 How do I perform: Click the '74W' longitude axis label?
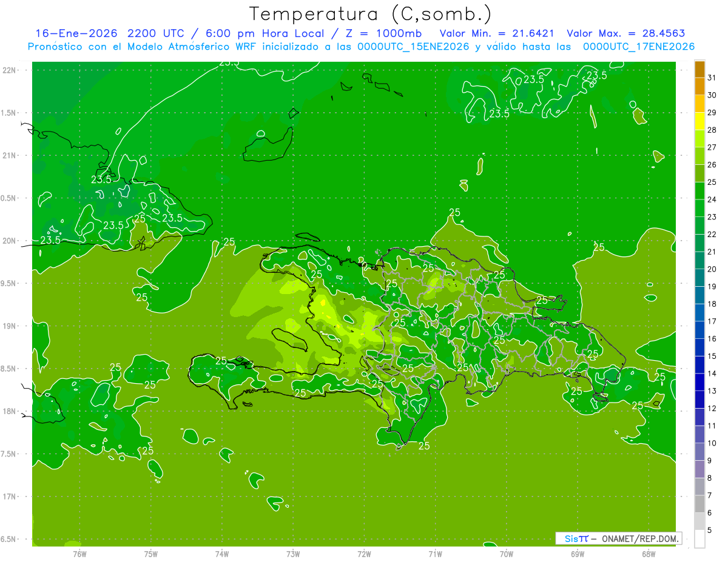pos(222,554)
